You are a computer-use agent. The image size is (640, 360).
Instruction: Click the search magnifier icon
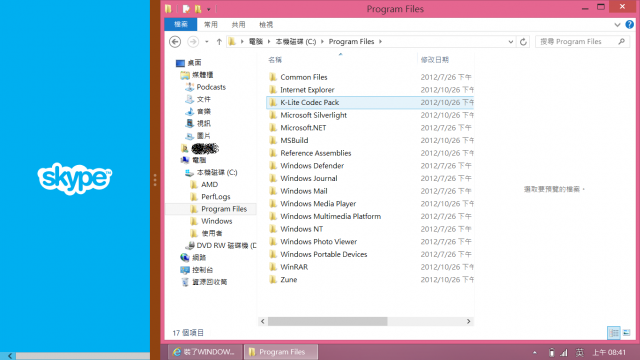[x=621, y=41]
